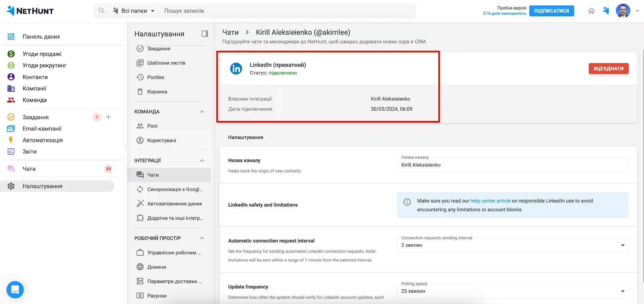
Task: Expand the account menu arrow beside avatar
Action: point(637,11)
